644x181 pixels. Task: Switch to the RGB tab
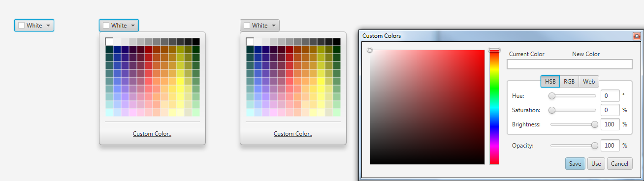569,82
